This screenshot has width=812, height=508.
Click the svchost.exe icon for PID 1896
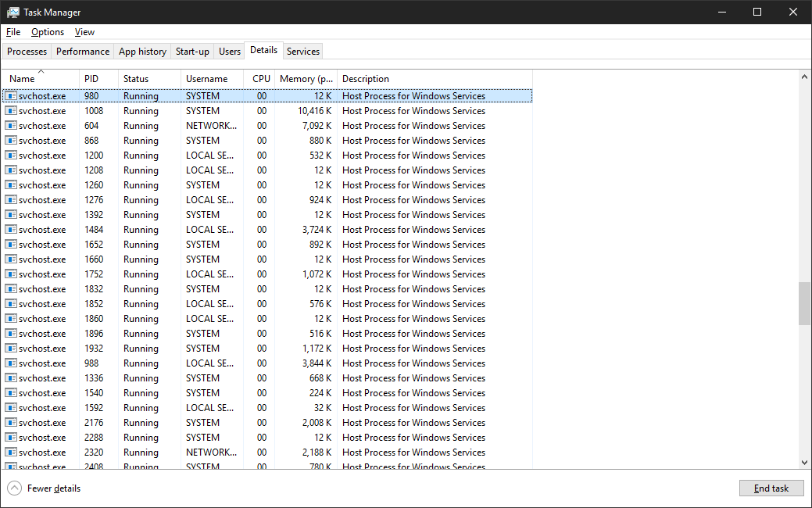click(11, 334)
